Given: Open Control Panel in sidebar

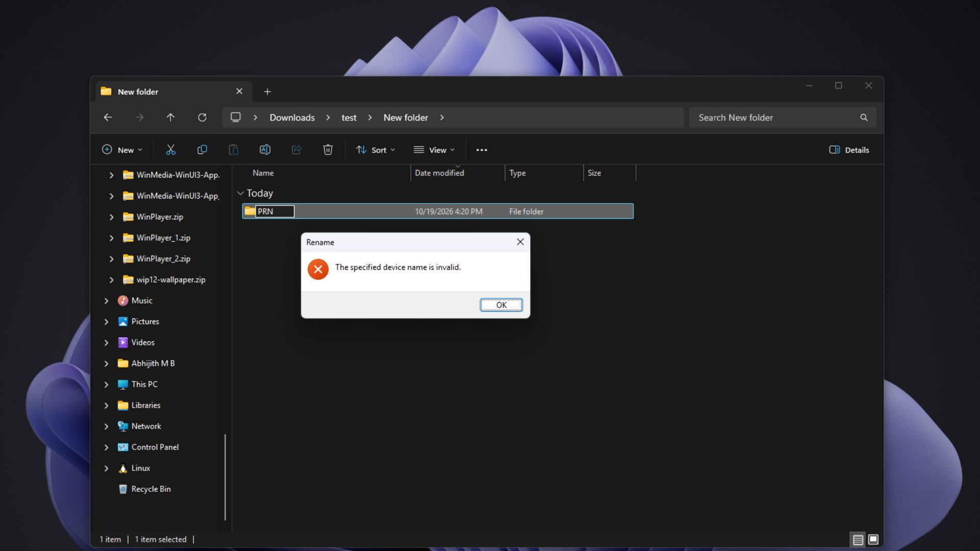Looking at the screenshot, I should pos(155,447).
